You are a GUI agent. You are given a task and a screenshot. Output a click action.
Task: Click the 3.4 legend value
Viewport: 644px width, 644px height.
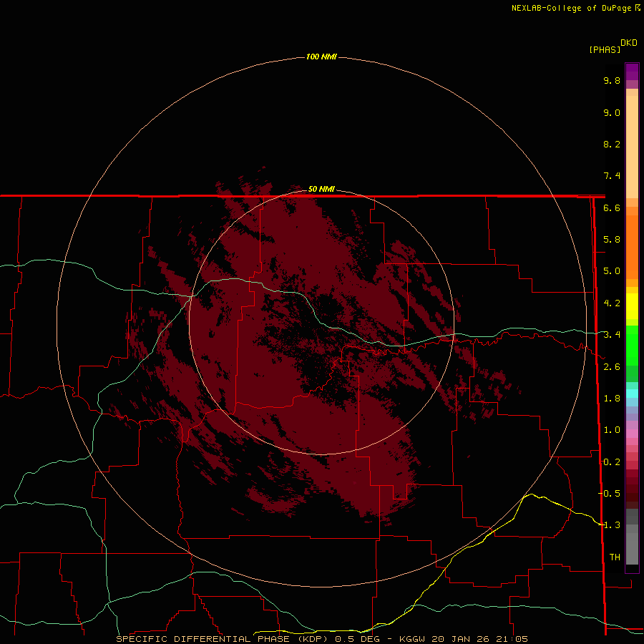[612, 335]
